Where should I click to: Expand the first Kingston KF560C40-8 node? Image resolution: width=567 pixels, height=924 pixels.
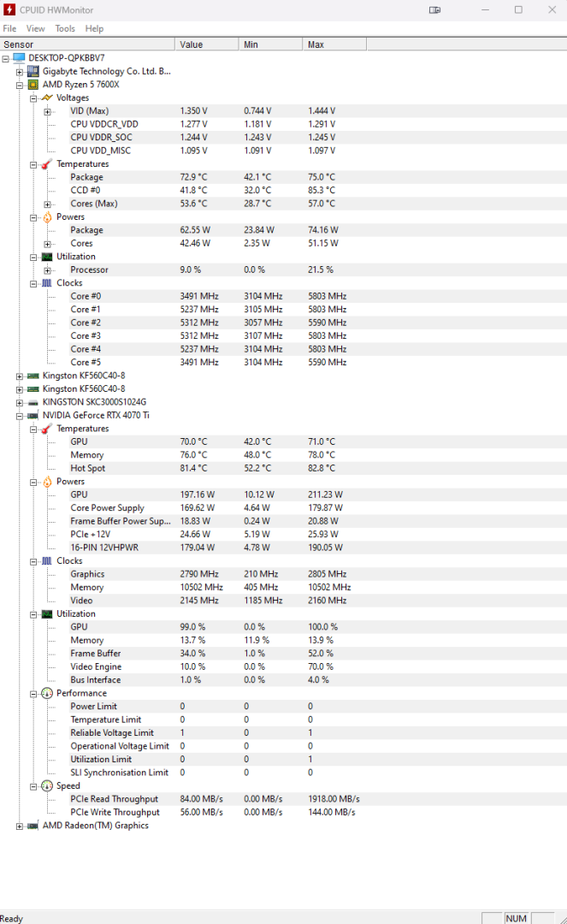coord(20,376)
